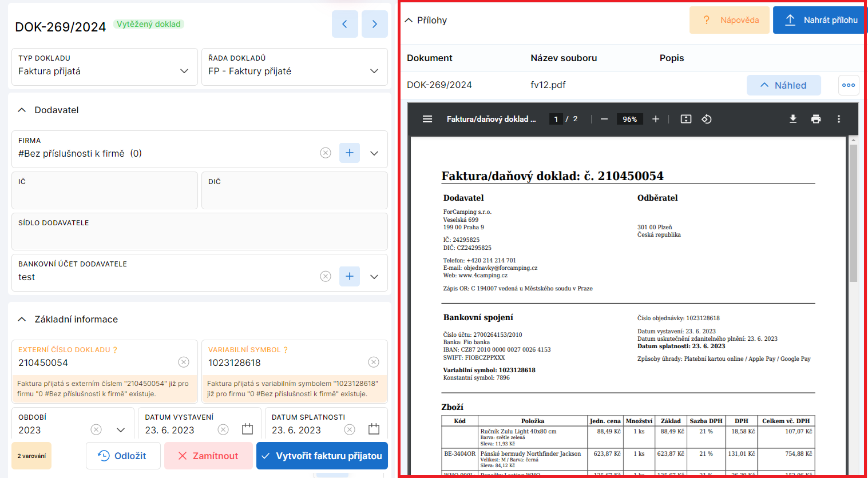Image resolution: width=868 pixels, height=478 pixels.
Task: Open the three-dots menu for fv12.pdf attachment
Action: point(849,85)
